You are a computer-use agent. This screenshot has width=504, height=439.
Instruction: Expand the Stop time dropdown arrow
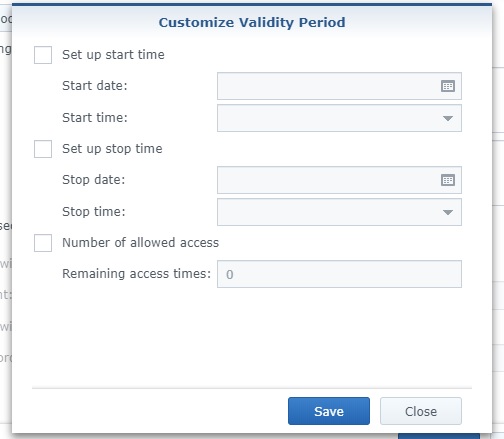(448, 212)
